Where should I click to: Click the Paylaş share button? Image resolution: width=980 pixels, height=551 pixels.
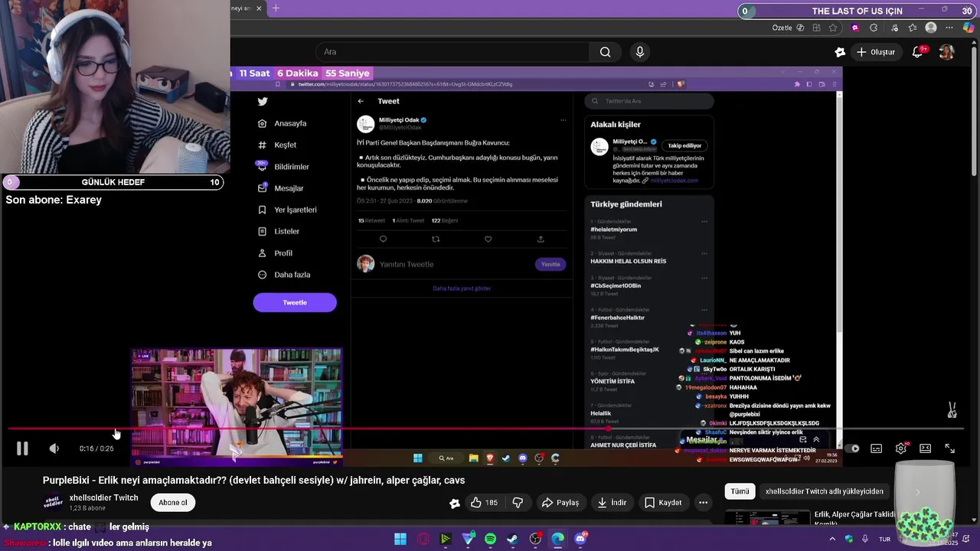tap(560, 503)
